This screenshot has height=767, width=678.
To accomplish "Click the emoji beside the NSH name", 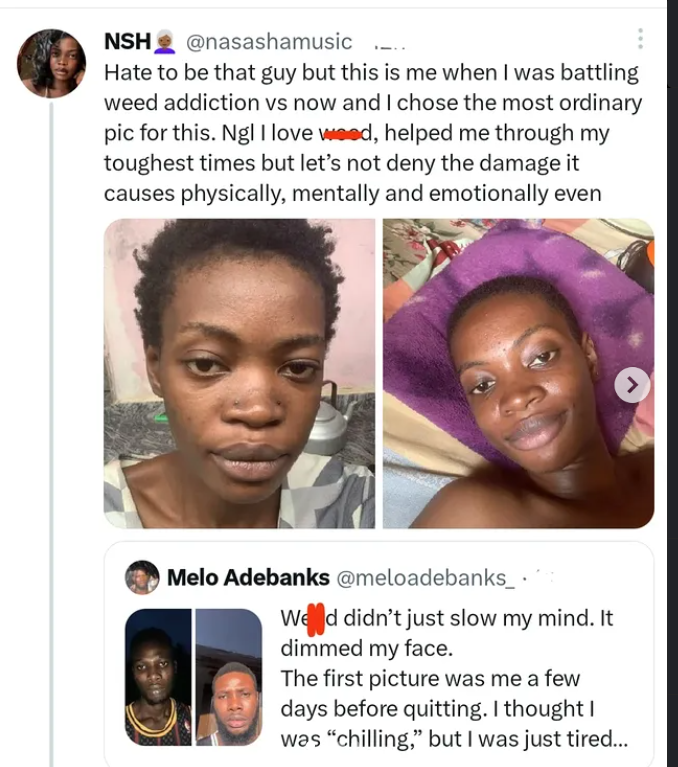I will coord(166,42).
